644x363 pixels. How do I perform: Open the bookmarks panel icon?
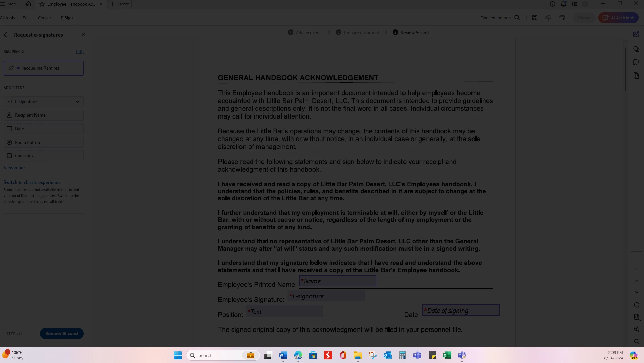pyautogui.click(x=636, y=62)
